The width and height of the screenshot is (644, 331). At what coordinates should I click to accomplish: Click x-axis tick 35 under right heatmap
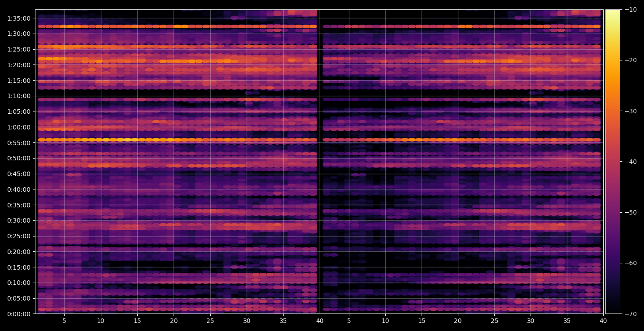click(x=567, y=321)
